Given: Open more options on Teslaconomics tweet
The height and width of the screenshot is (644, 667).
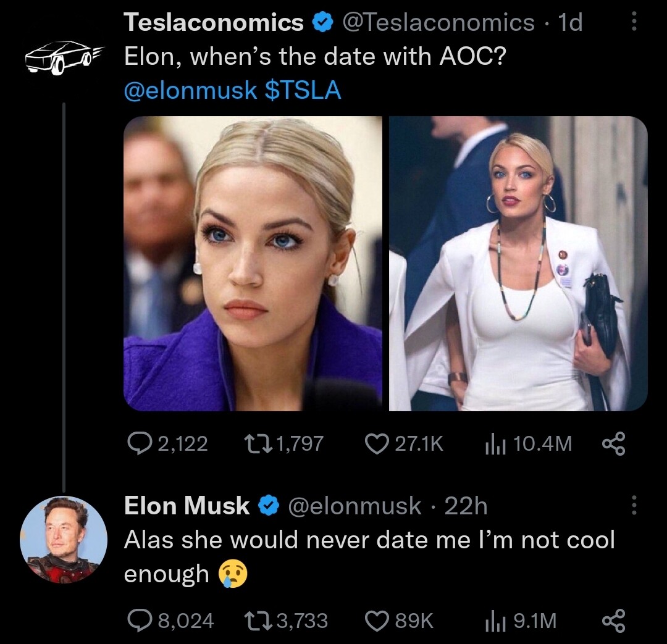Looking at the screenshot, I should [632, 23].
